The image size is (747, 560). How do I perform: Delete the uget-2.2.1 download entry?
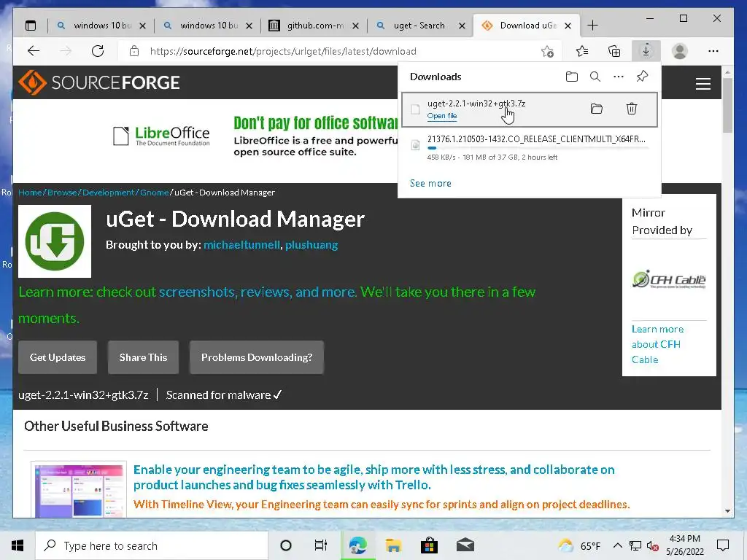[632, 109]
